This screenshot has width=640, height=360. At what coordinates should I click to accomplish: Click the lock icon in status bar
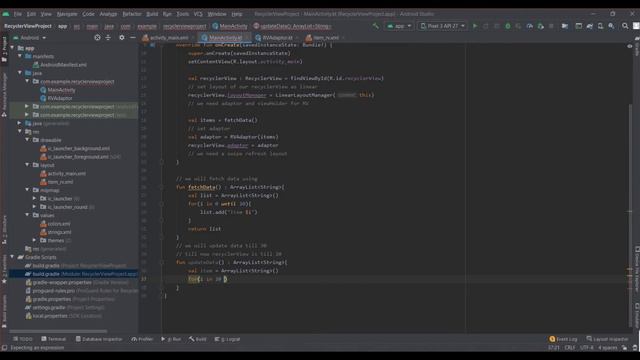[x=624, y=348]
